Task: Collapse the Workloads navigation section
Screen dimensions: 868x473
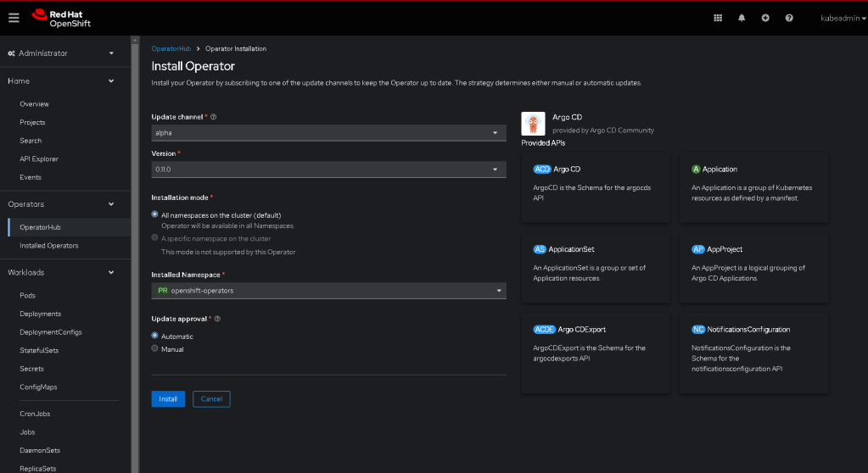Action: point(61,272)
